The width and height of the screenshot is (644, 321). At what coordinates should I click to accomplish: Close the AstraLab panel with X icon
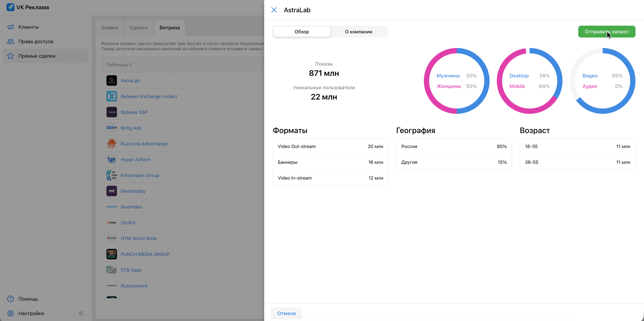click(x=274, y=10)
